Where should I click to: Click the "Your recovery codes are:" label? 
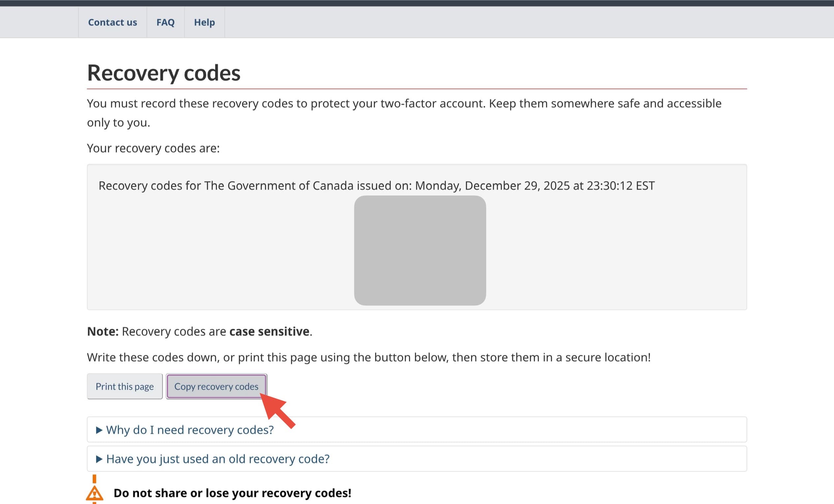(153, 148)
